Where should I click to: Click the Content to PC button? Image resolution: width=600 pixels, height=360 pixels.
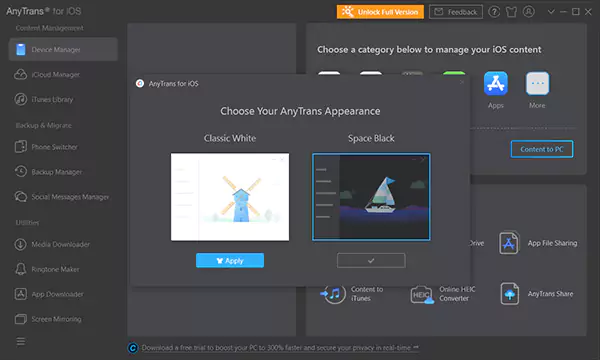tap(542, 149)
